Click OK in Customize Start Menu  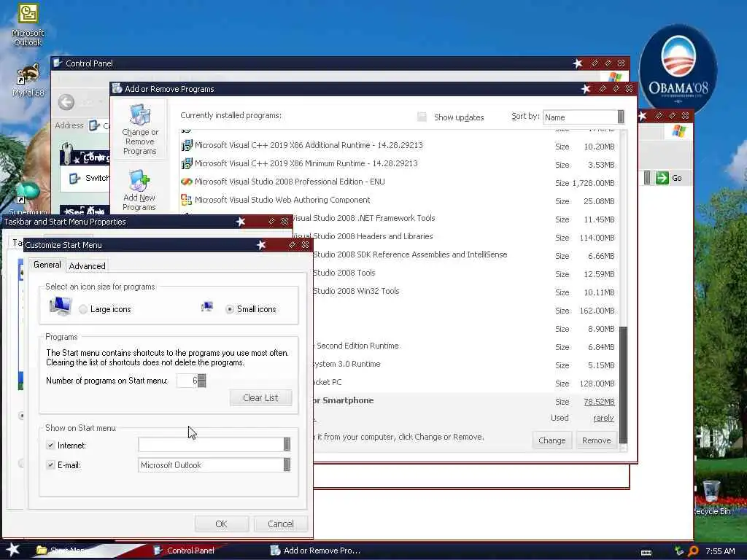(222, 524)
